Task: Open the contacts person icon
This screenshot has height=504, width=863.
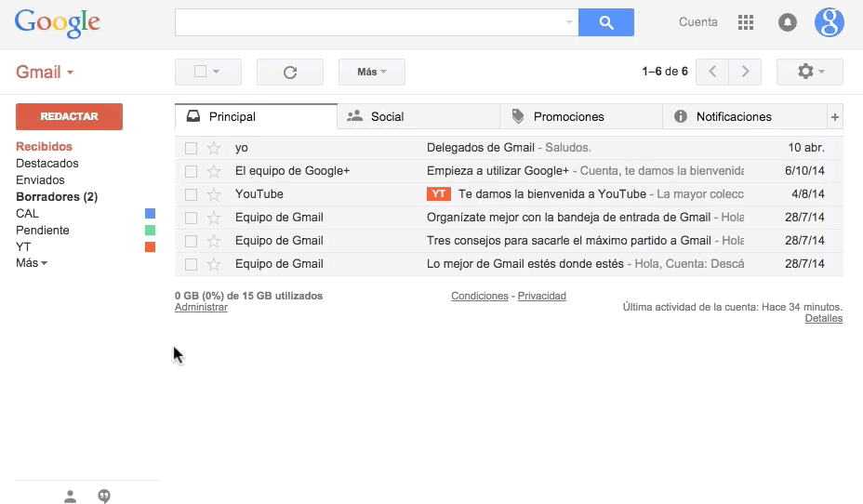Action: click(70, 497)
